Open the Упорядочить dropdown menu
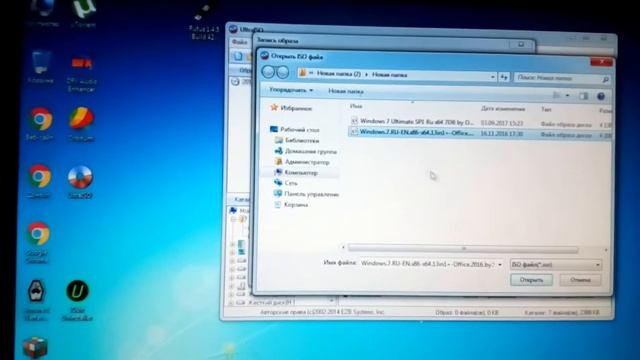The image size is (640, 360). coord(291,90)
